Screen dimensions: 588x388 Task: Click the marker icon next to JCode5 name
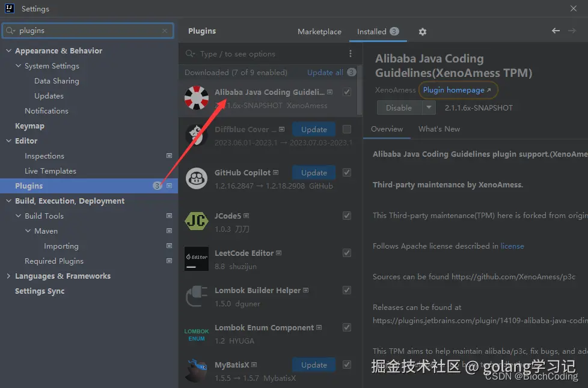pyautogui.click(x=247, y=216)
